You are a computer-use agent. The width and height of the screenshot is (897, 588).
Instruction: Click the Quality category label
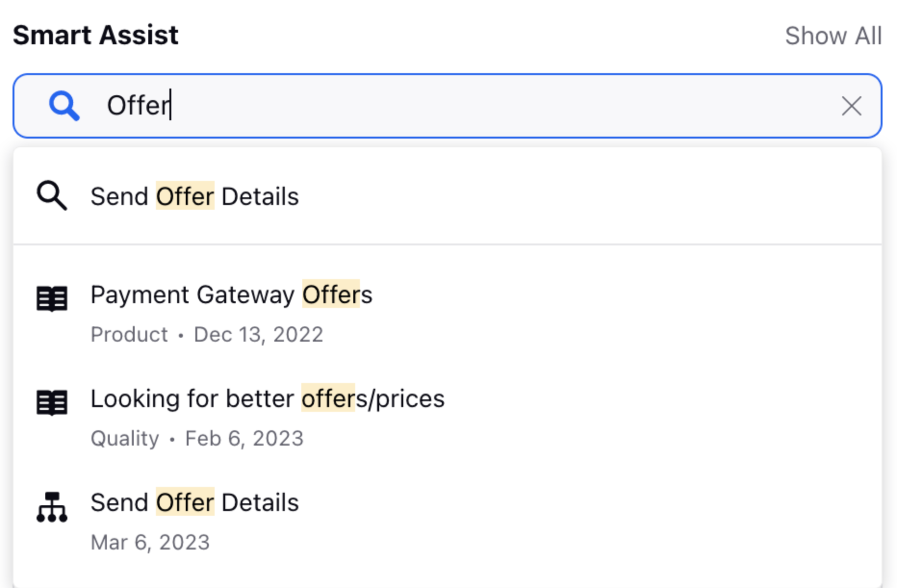pos(125,438)
